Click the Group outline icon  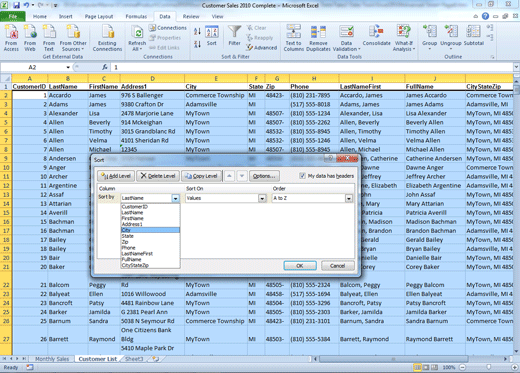(x=429, y=36)
